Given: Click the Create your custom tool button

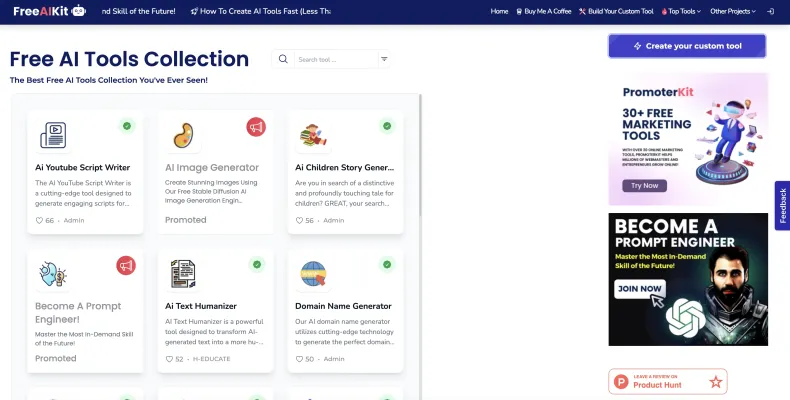Looking at the screenshot, I should (x=687, y=46).
